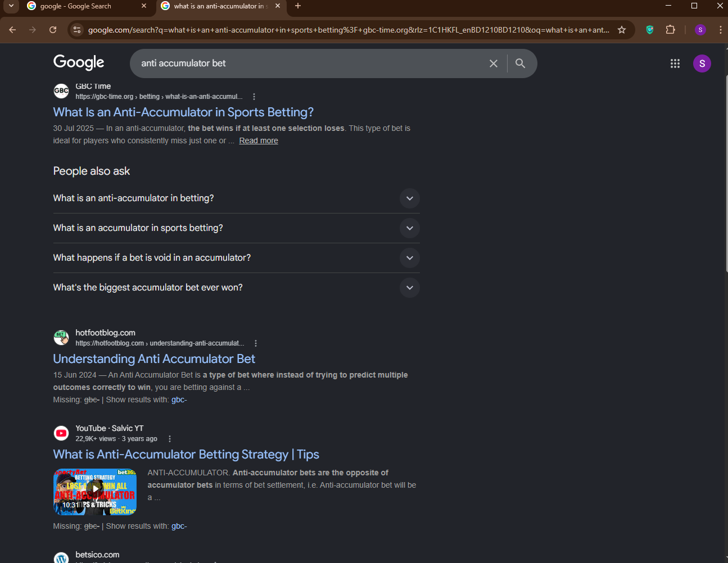This screenshot has height=563, width=728.
Task: Click the hotfootblog.com breadcrumb URL
Action: (x=160, y=343)
